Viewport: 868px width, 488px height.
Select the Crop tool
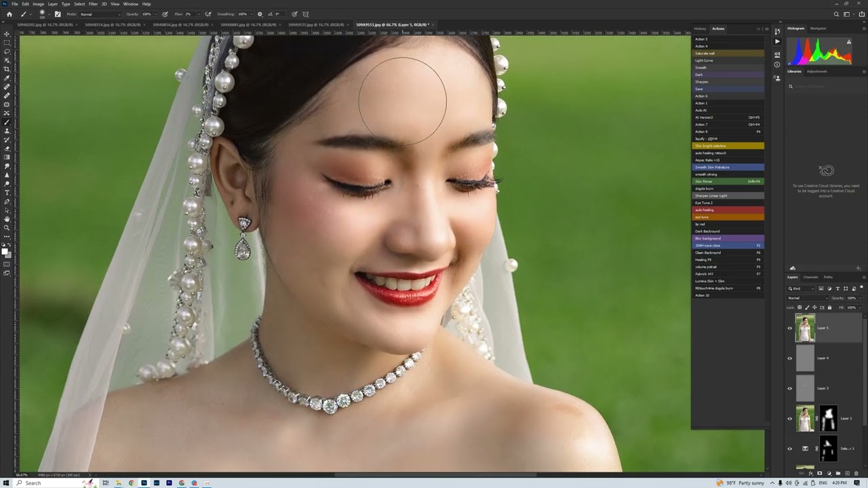pos(7,69)
